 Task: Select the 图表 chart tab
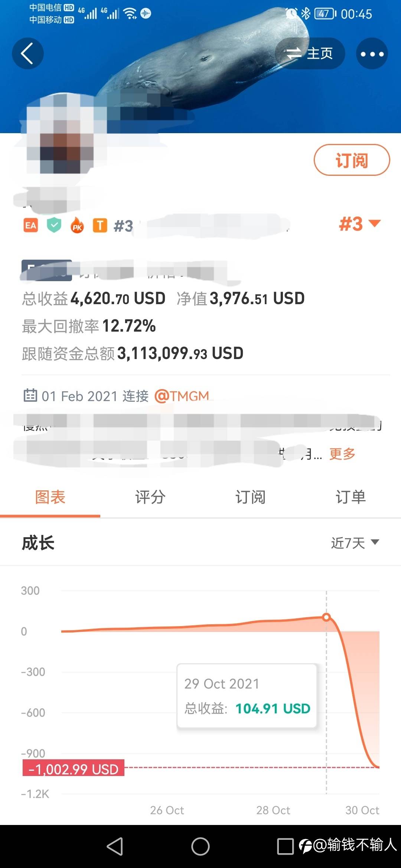pyautogui.click(x=50, y=497)
